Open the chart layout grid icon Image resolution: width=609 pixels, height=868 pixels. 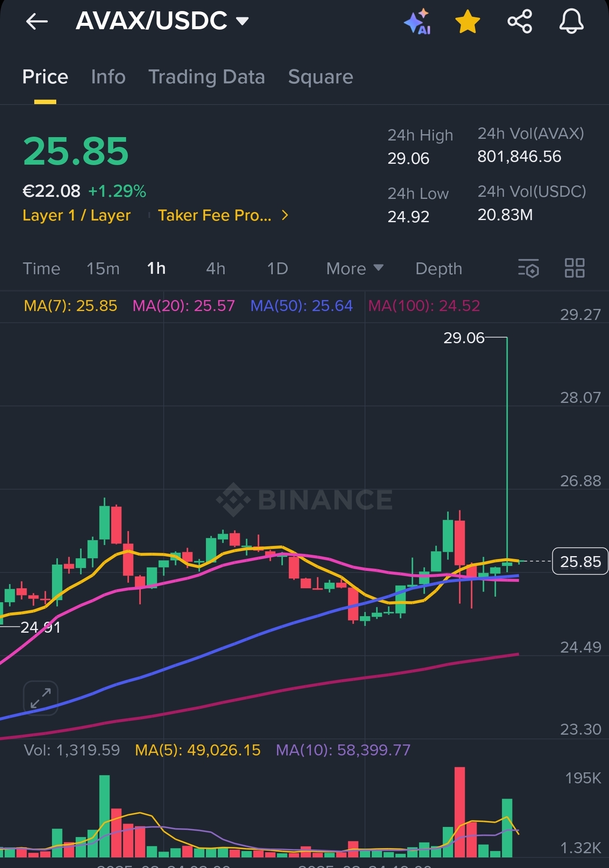pos(575,268)
